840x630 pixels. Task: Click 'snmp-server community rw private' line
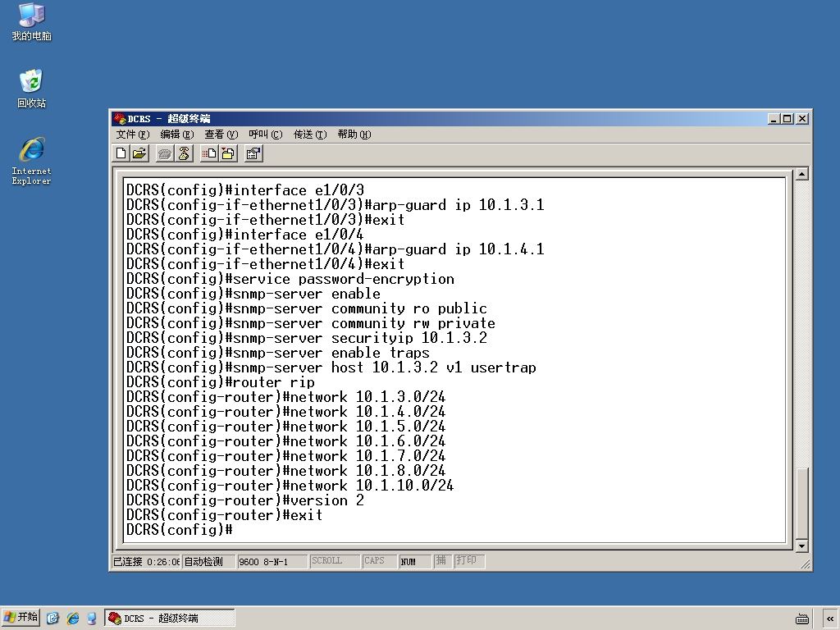coord(311,323)
